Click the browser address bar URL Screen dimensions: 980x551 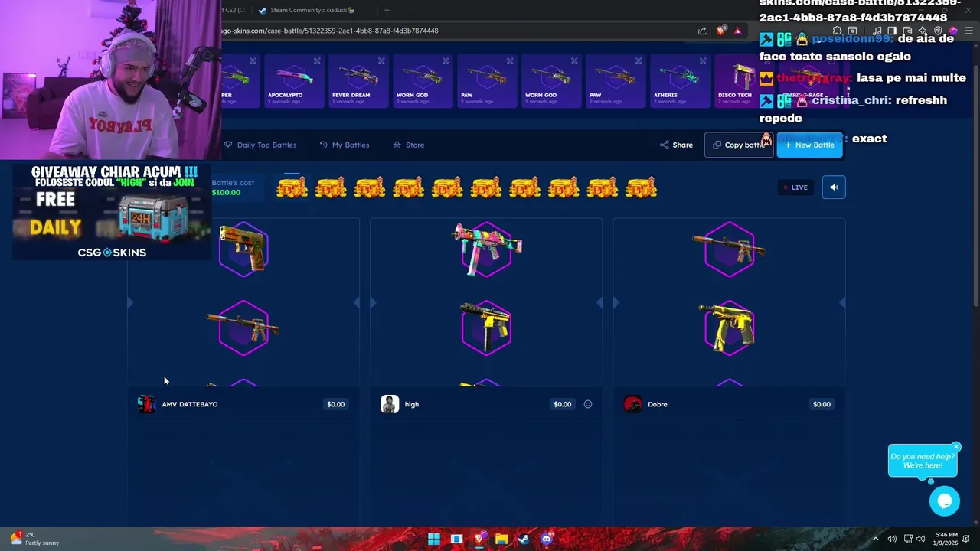tap(329, 31)
